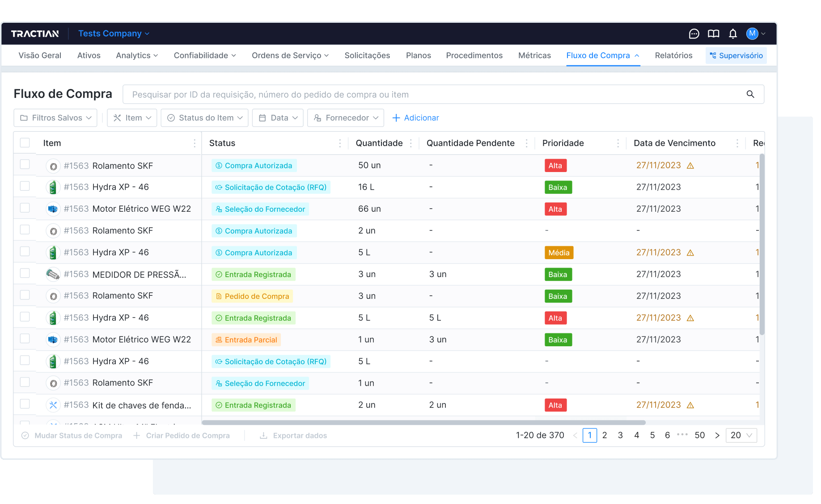Open the user avatar M menu
821x504 pixels.
756,34
